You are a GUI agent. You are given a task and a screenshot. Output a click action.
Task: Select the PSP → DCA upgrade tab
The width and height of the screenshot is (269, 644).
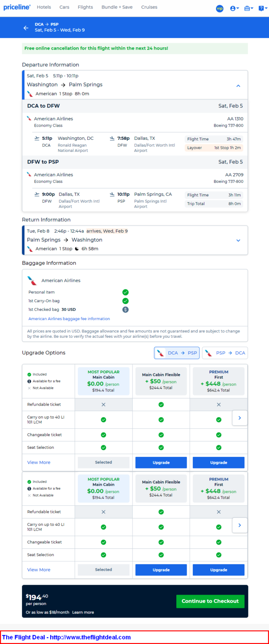(x=225, y=353)
